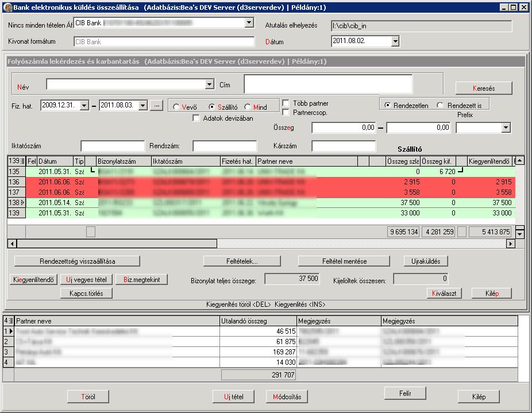The image size is (532, 413).
Task: Click the Kivonat formátum field
Action: [164, 41]
